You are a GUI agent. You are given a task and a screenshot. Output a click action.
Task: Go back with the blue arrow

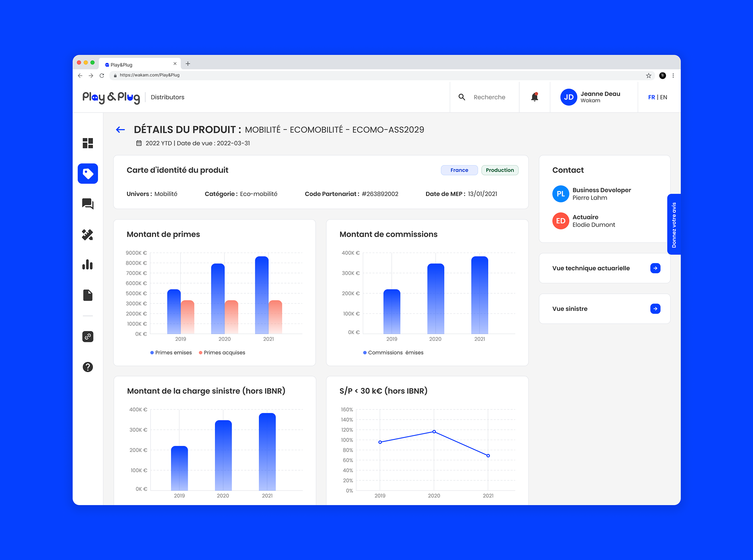(120, 130)
